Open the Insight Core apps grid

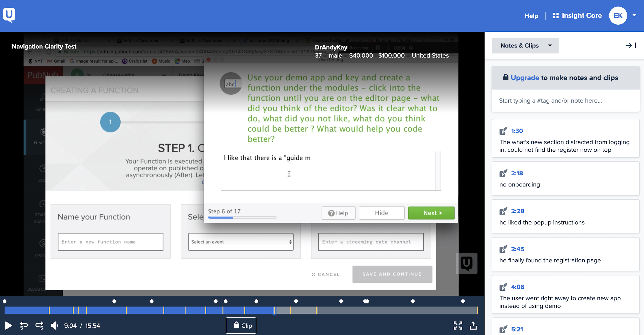point(577,16)
